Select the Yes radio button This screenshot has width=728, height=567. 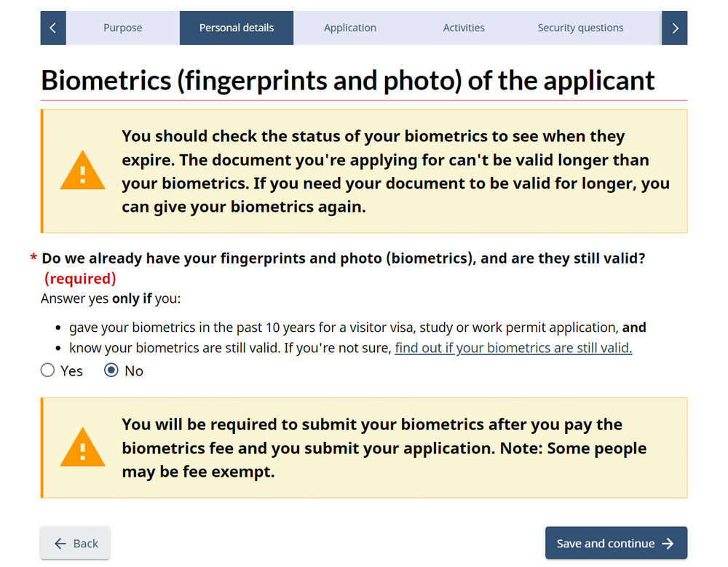coord(48,370)
